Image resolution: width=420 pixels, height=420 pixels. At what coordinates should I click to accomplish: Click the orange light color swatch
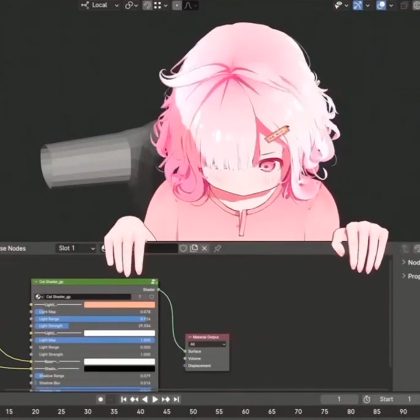(119, 305)
